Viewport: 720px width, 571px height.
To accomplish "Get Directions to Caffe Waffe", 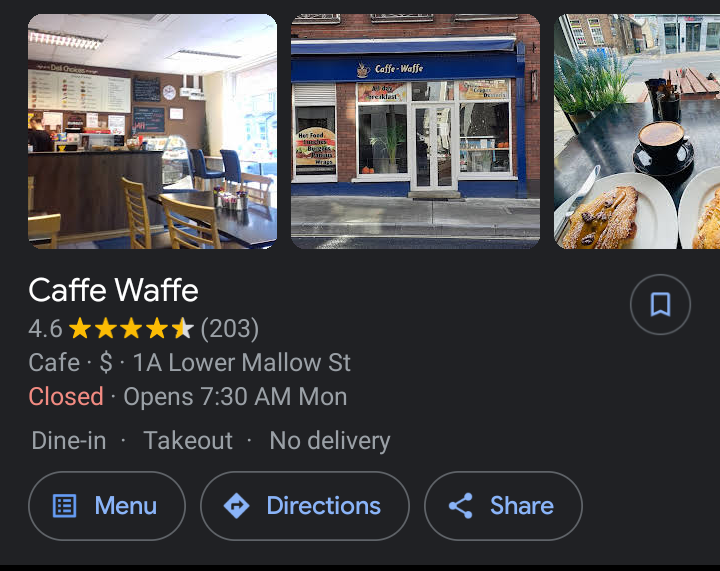I will [x=305, y=506].
